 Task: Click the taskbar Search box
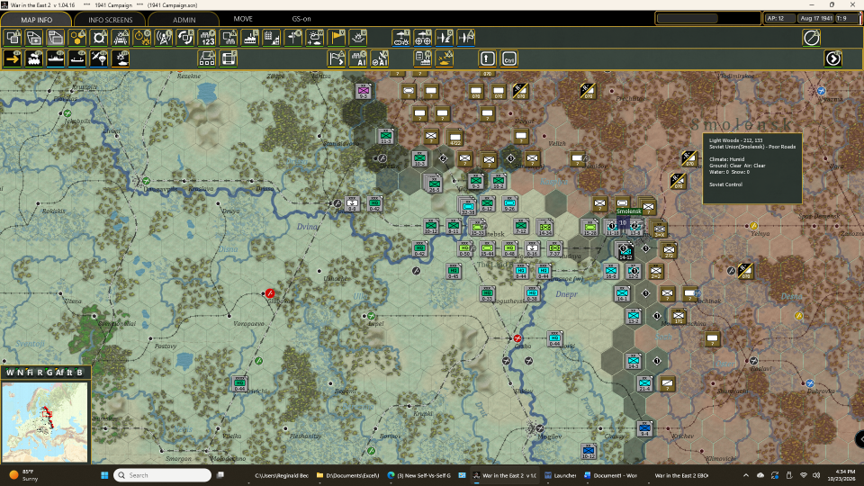163,475
